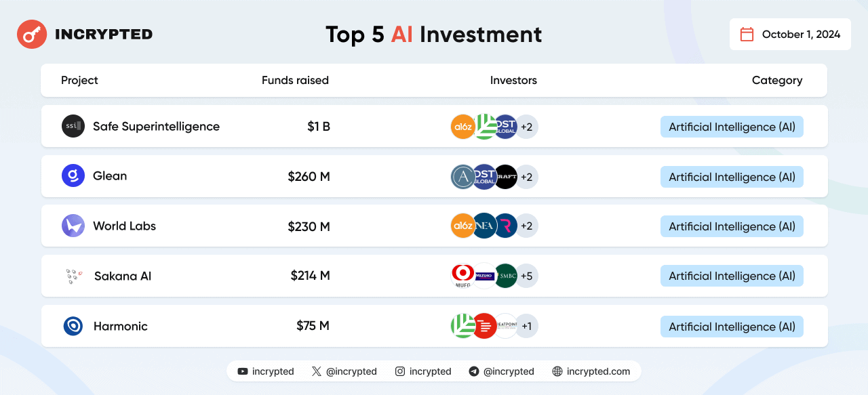Image resolution: width=868 pixels, height=395 pixels.
Task: Expand the +1 investors badge for Harmonic
Action: pos(526,326)
